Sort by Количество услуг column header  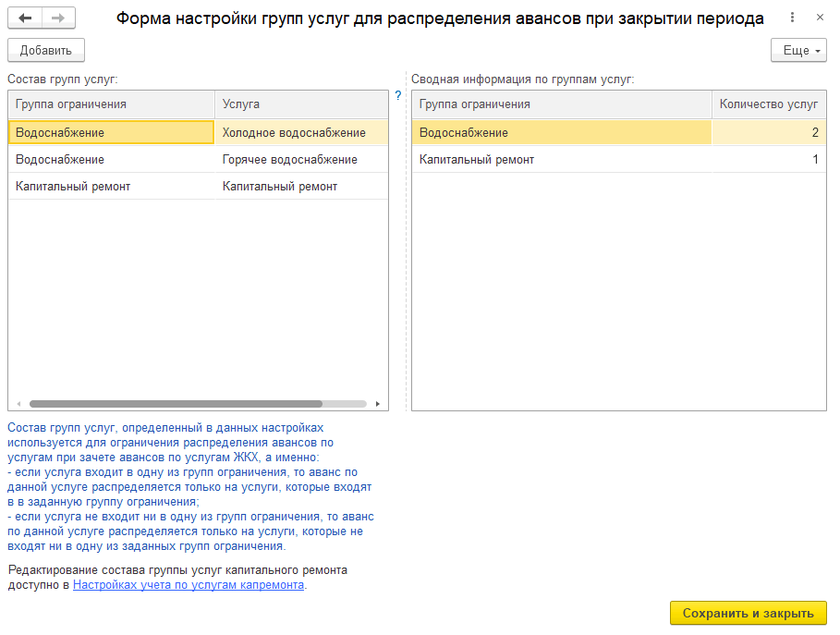tap(768, 104)
